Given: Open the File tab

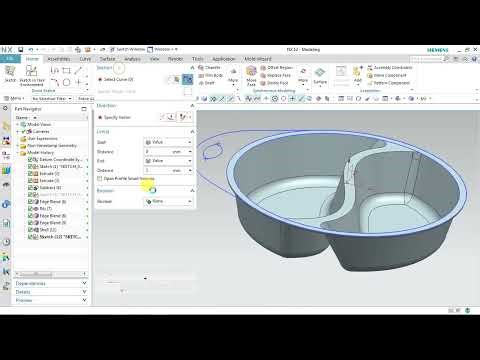Looking at the screenshot, I should click(x=10, y=59).
